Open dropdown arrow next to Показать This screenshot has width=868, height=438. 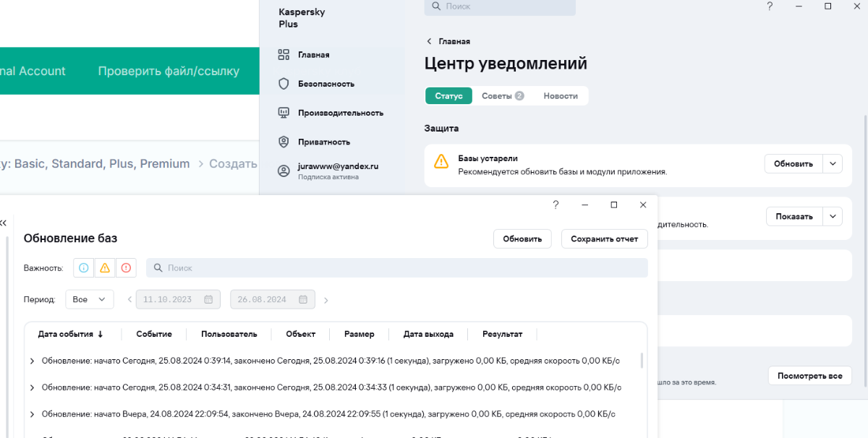(x=833, y=216)
